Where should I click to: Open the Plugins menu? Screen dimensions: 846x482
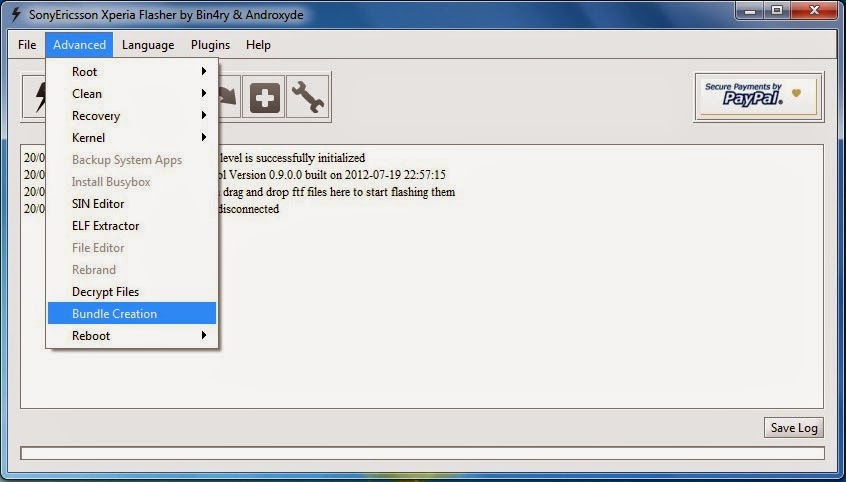tap(210, 45)
